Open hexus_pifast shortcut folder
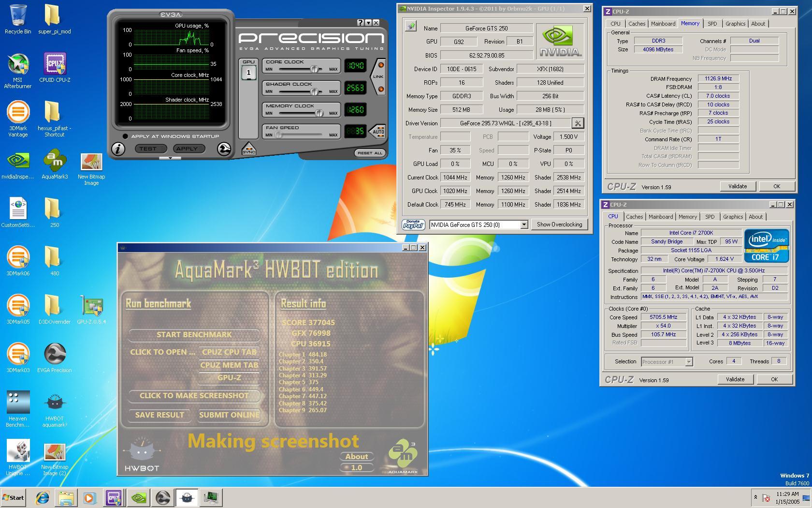This screenshot has height=508, width=812. coord(54,119)
